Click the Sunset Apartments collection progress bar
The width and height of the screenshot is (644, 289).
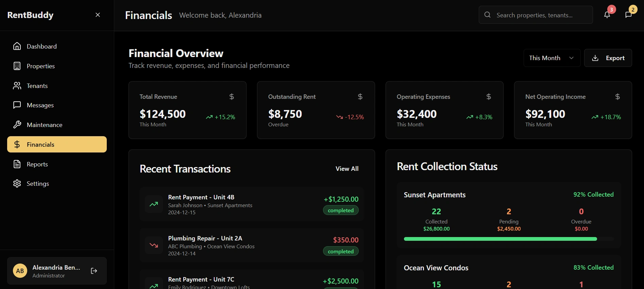tap(508, 239)
